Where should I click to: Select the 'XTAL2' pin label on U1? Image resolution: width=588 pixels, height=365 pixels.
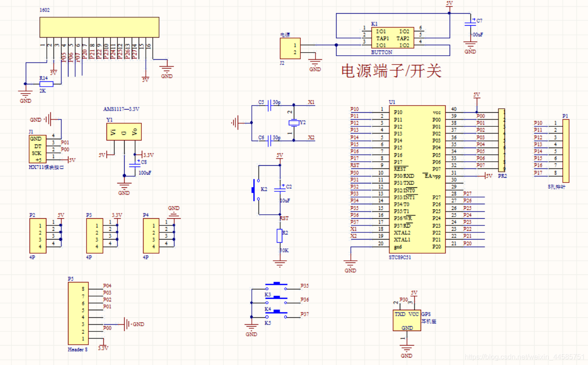point(402,232)
